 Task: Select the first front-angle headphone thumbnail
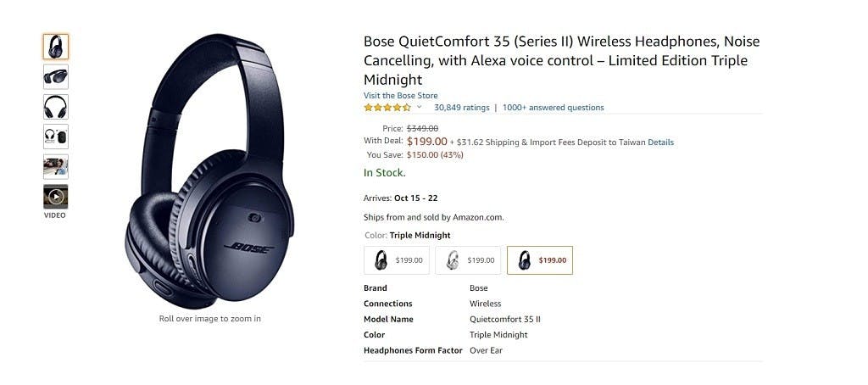coord(56,47)
